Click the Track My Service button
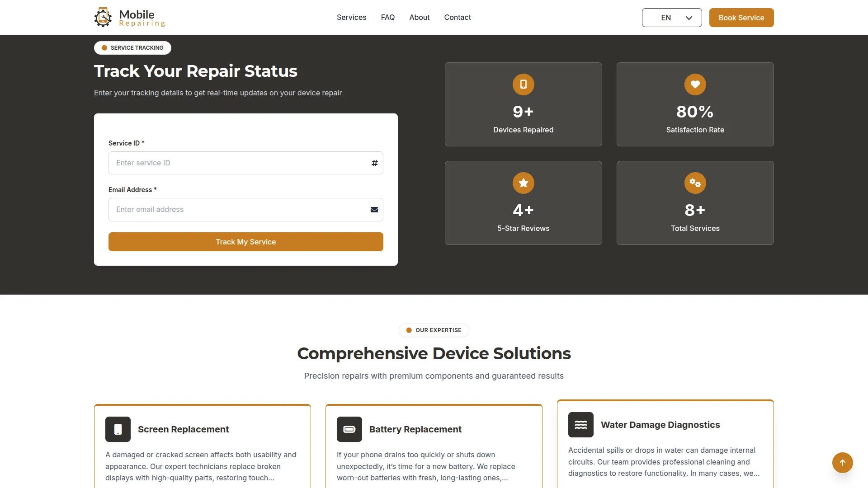Image resolution: width=868 pixels, height=488 pixels. [x=245, y=242]
